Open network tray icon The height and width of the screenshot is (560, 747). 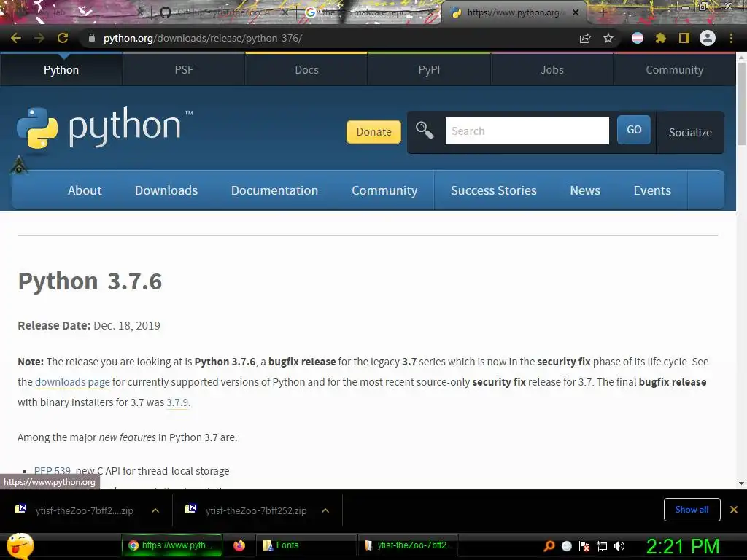602,546
